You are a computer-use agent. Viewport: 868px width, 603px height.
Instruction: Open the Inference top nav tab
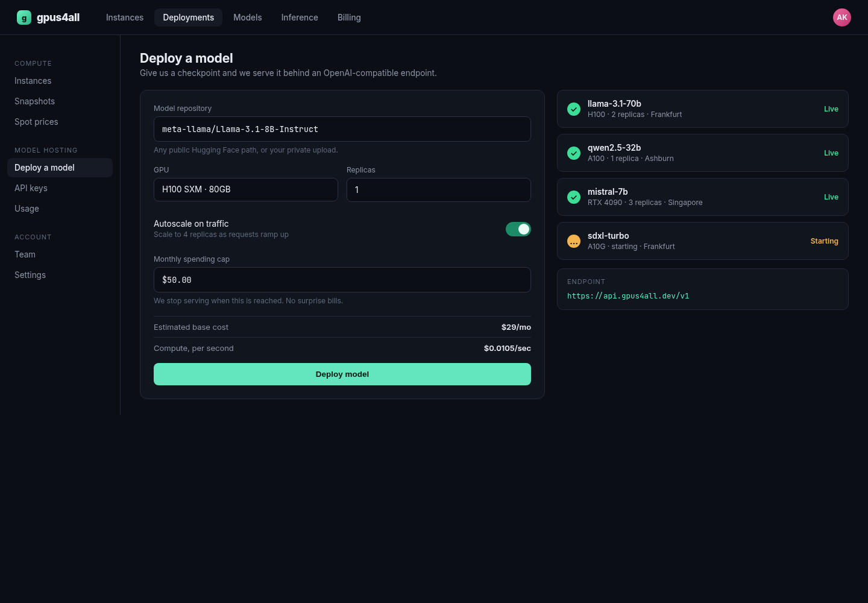300,17
